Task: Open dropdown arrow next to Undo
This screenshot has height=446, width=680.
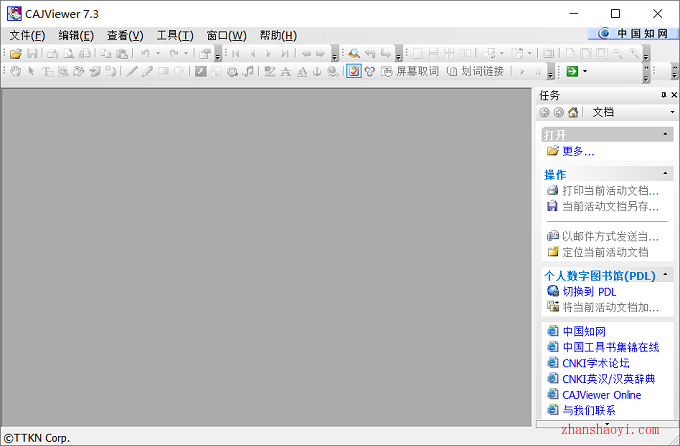Action: [158, 53]
